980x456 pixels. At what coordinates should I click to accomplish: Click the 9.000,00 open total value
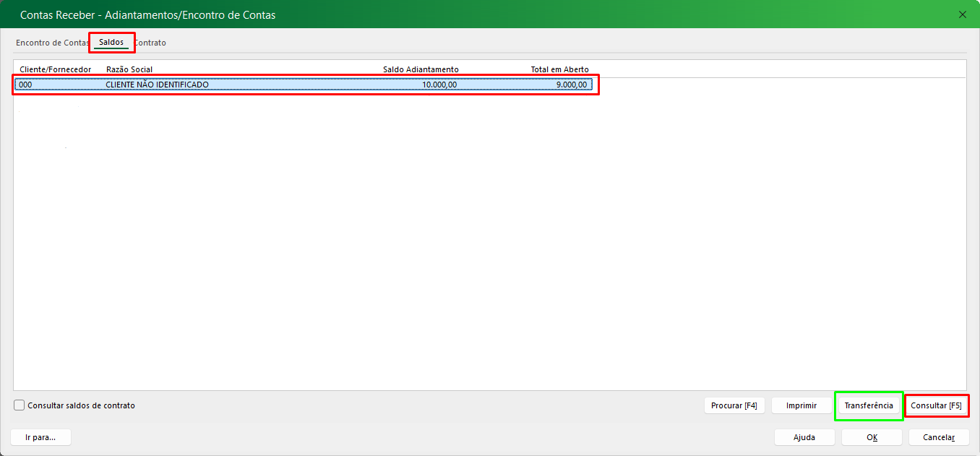(x=571, y=85)
